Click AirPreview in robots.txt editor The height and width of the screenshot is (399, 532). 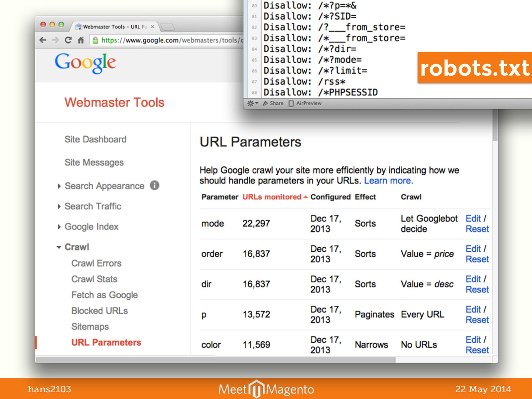(x=305, y=103)
